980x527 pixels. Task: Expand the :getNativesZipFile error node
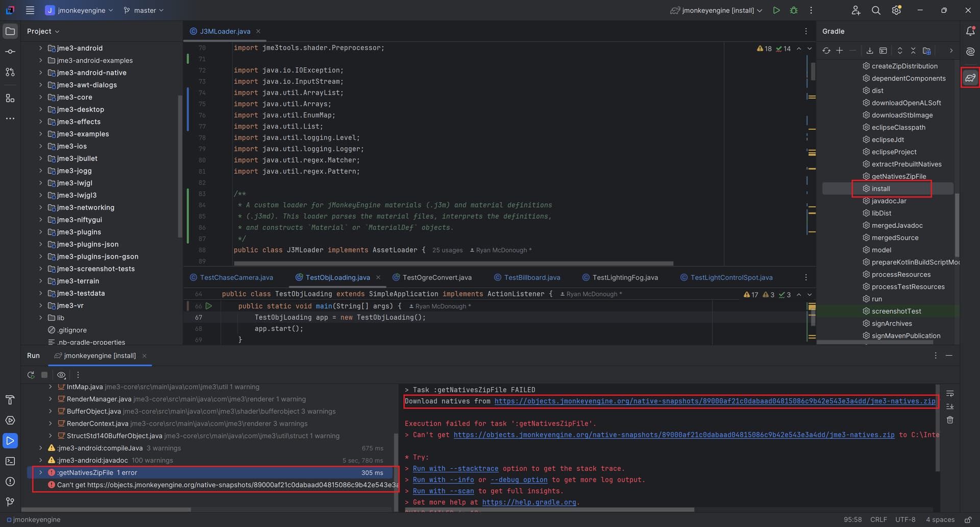40,472
